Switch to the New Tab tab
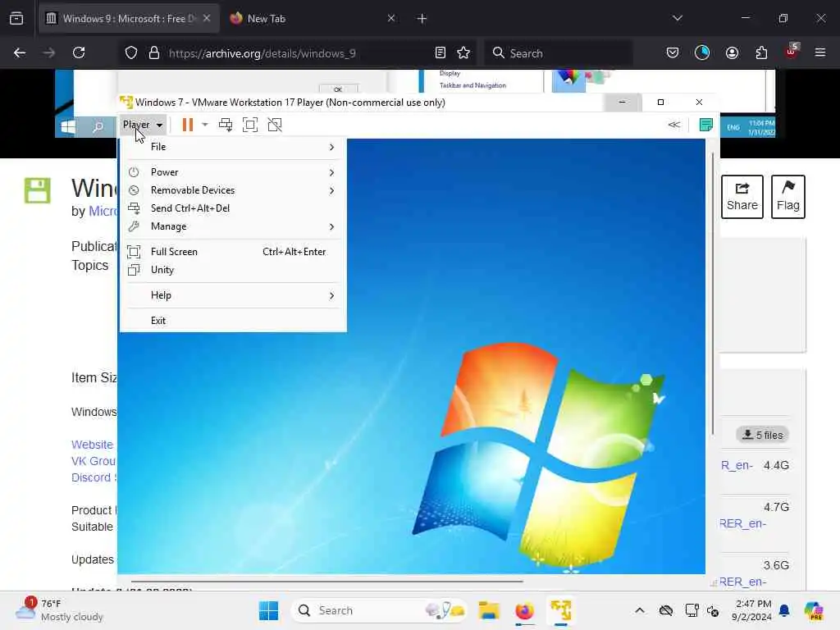This screenshot has width=840, height=630. (313, 19)
